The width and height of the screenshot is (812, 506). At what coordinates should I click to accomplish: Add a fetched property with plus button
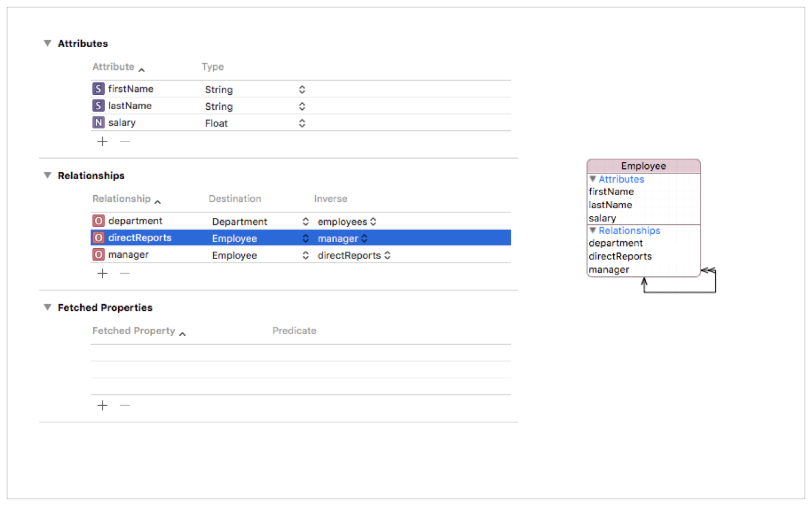point(103,405)
